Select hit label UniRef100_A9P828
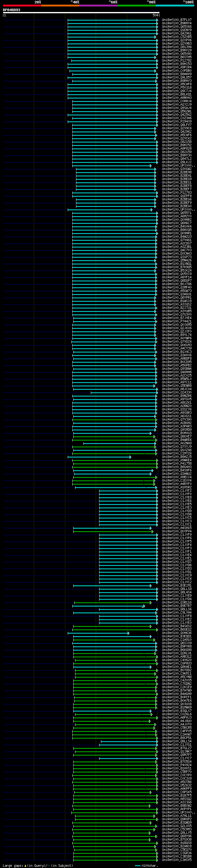Viewport: 197px width, 868px height. pyautogui.click(x=176, y=149)
